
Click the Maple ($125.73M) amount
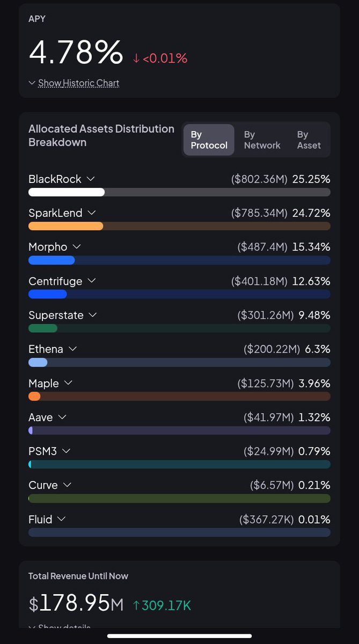click(x=266, y=383)
